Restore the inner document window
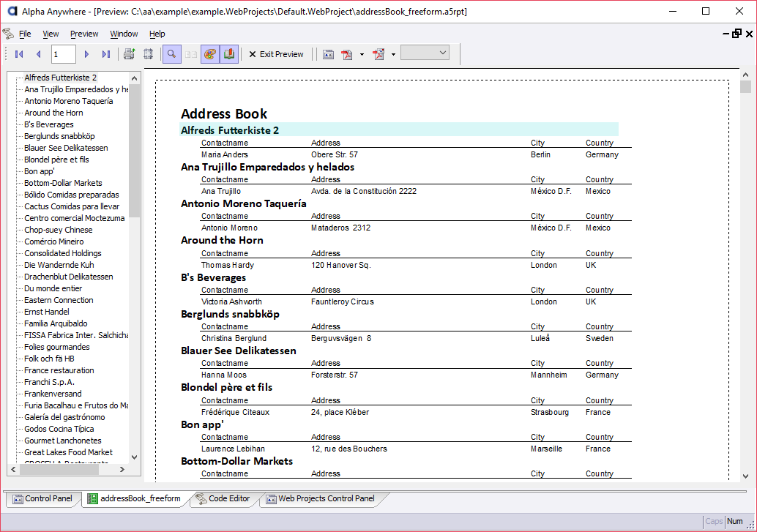The width and height of the screenshot is (757, 532). coord(737,34)
